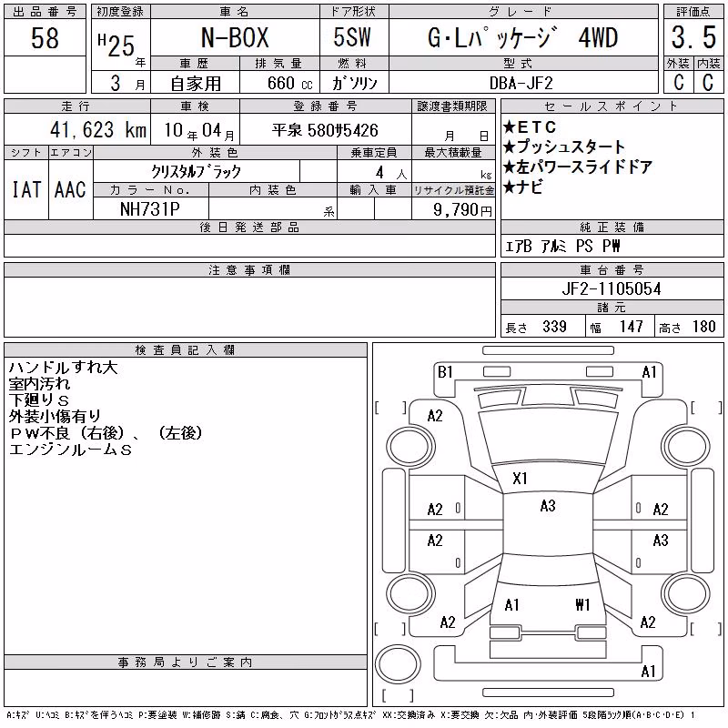Click the air conditioner code AAC
This screenshot has width=728, height=728.
(x=71, y=190)
